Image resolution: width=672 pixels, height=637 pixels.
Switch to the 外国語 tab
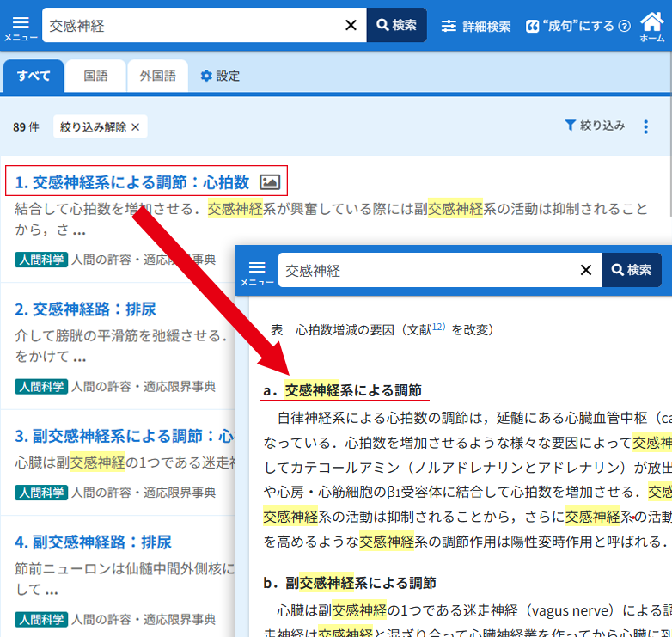pyautogui.click(x=157, y=76)
